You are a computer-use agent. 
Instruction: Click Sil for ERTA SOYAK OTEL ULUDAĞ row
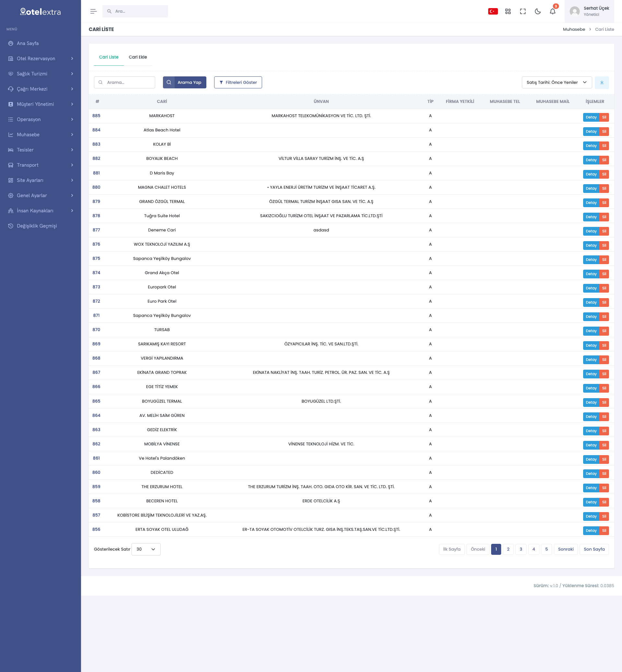(604, 531)
